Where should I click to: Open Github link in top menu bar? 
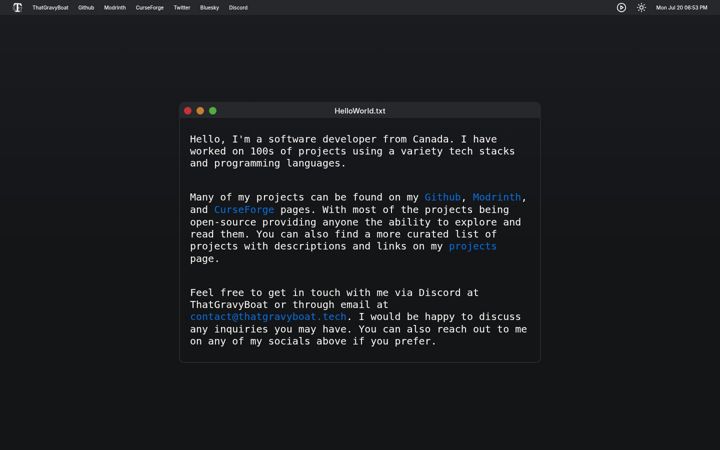point(86,8)
